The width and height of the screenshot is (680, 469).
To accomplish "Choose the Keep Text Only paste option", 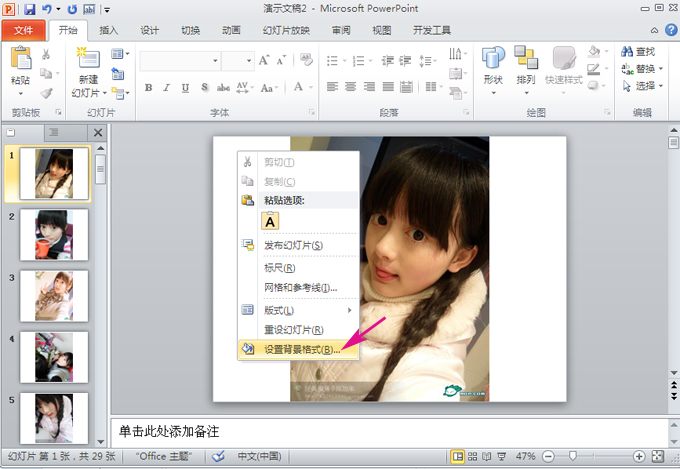I will point(270,222).
